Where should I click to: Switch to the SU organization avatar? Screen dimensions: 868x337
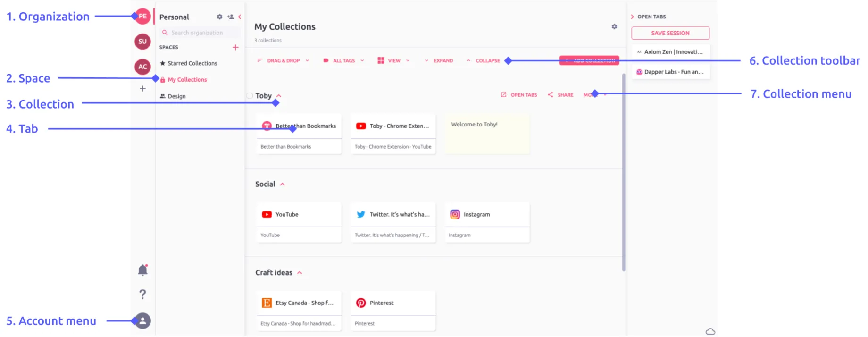(142, 42)
